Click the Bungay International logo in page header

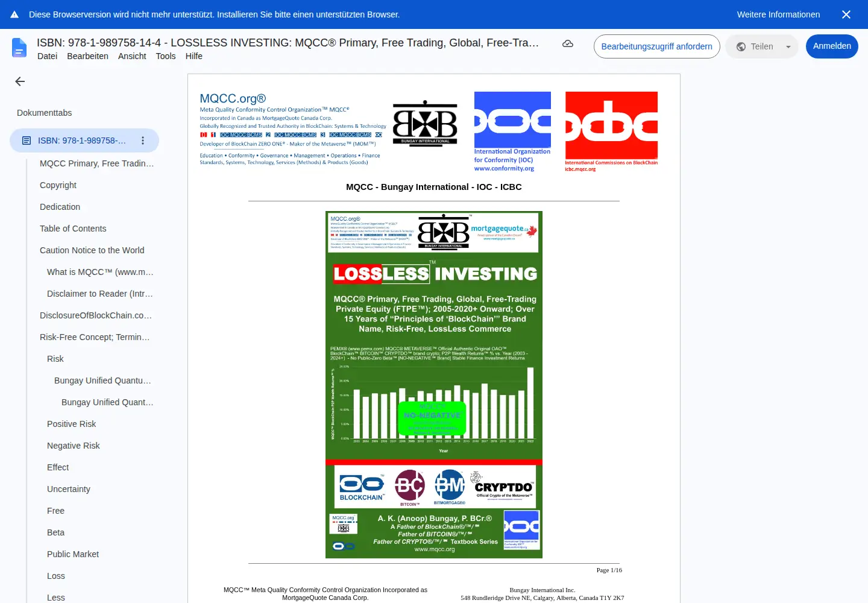click(x=425, y=123)
